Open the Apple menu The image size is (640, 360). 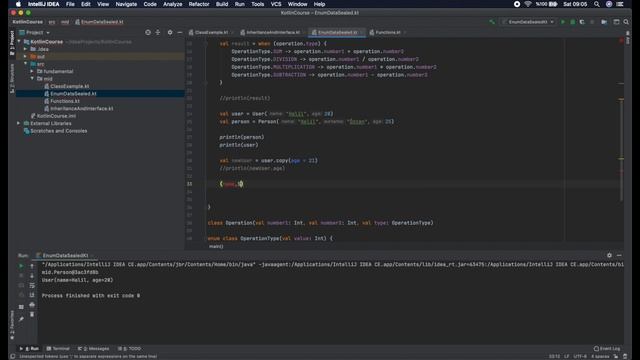tap(18, 4)
